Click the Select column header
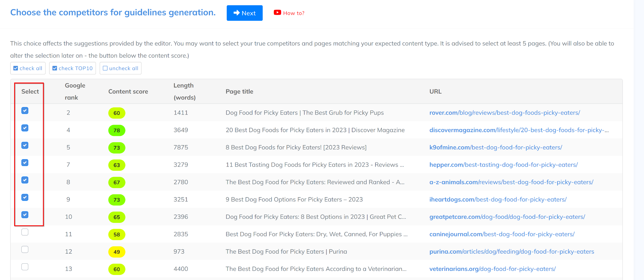 pyautogui.click(x=30, y=91)
